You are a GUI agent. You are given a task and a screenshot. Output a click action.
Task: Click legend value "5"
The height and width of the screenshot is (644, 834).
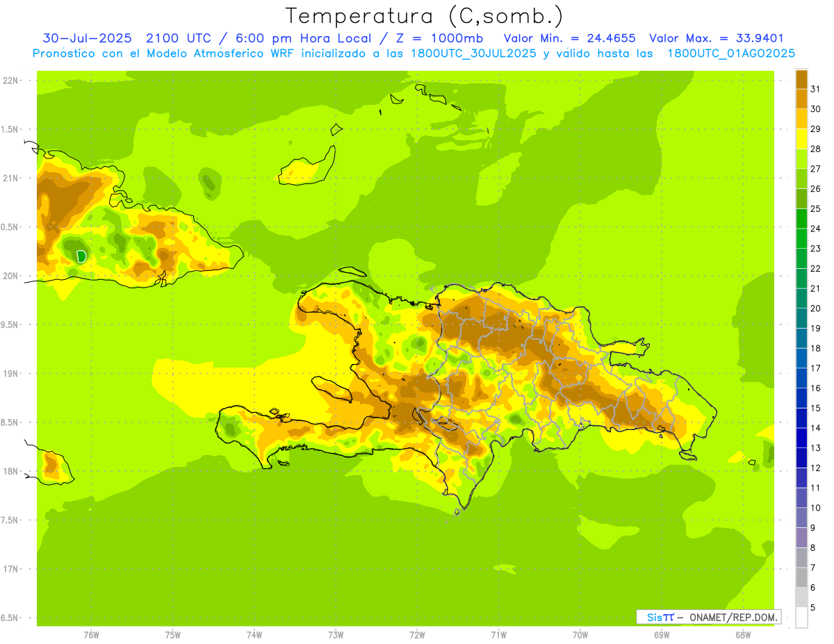coord(813,608)
